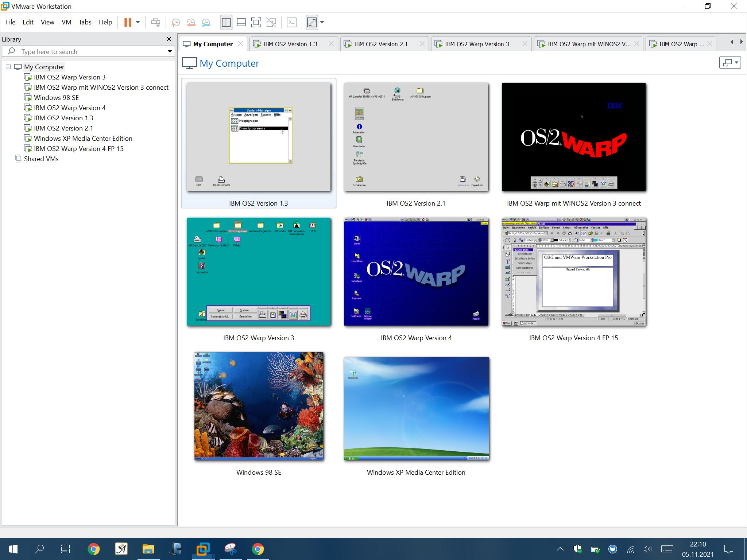Image resolution: width=747 pixels, height=560 pixels.
Task: Open Task View on the taskbar
Action: [66, 549]
